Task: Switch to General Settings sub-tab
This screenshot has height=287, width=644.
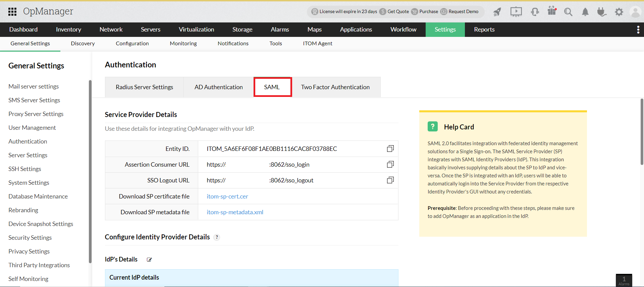Action: pos(30,44)
